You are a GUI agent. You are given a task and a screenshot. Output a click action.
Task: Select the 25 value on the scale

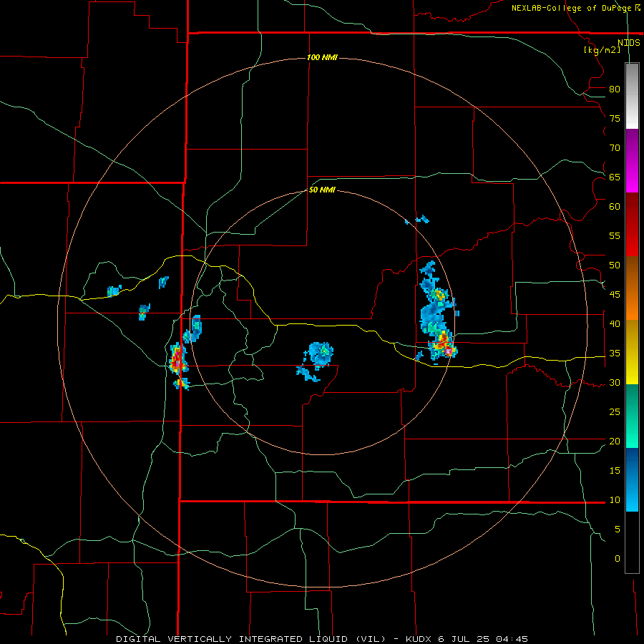[615, 412]
